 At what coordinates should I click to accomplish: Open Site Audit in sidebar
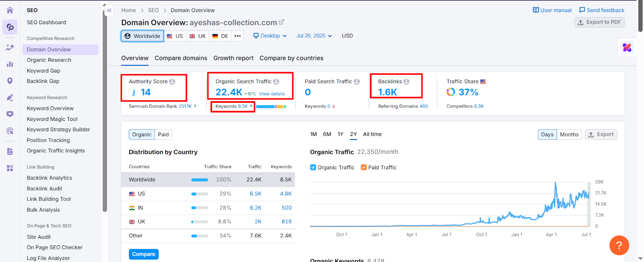(x=39, y=237)
